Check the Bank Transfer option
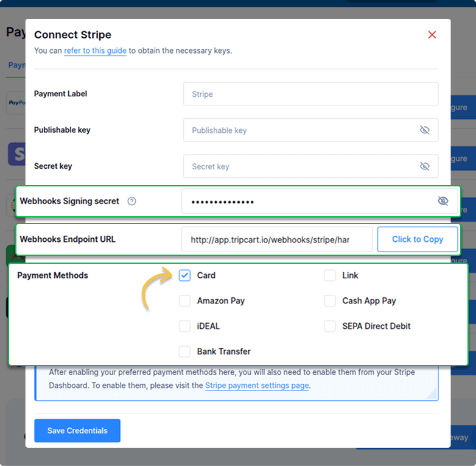Screen dimensions: 476x466 [x=184, y=351]
